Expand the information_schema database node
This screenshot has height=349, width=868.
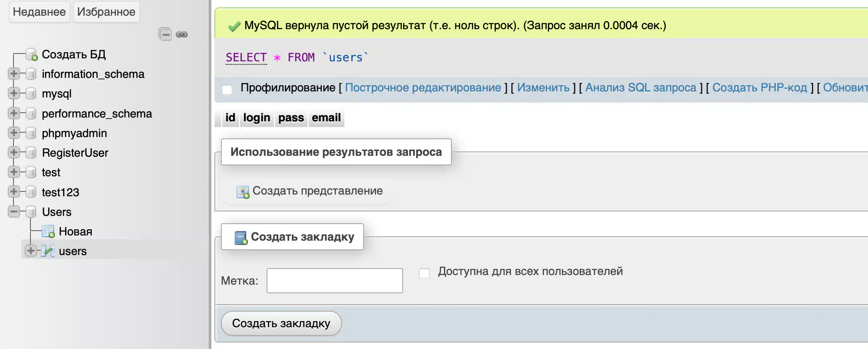tap(14, 74)
